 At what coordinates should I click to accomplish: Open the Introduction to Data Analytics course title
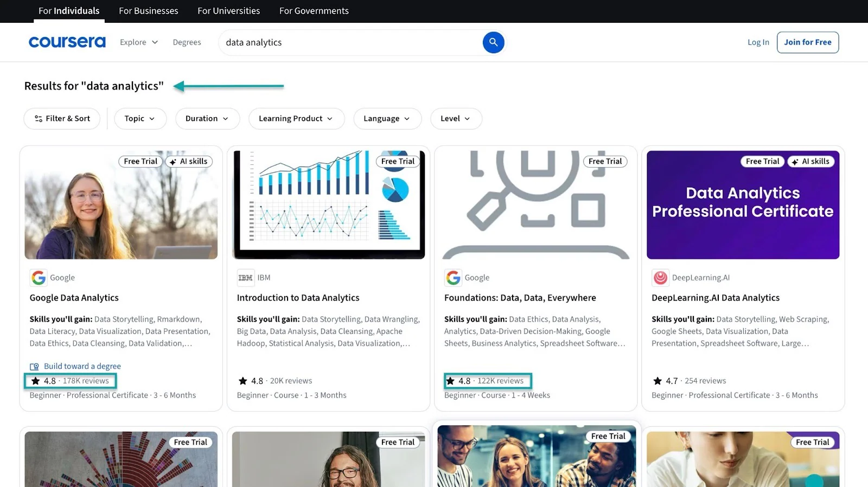[298, 298]
